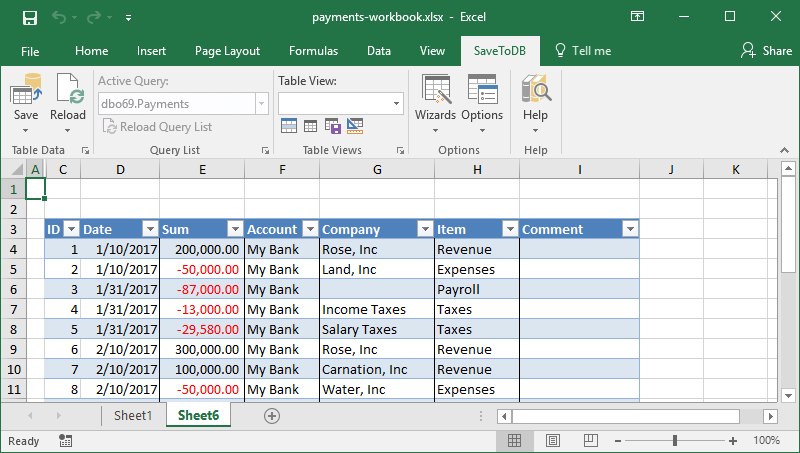The height and width of the screenshot is (453, 800).
Task: Click the 100% zoom level
Action: point(767,441)
